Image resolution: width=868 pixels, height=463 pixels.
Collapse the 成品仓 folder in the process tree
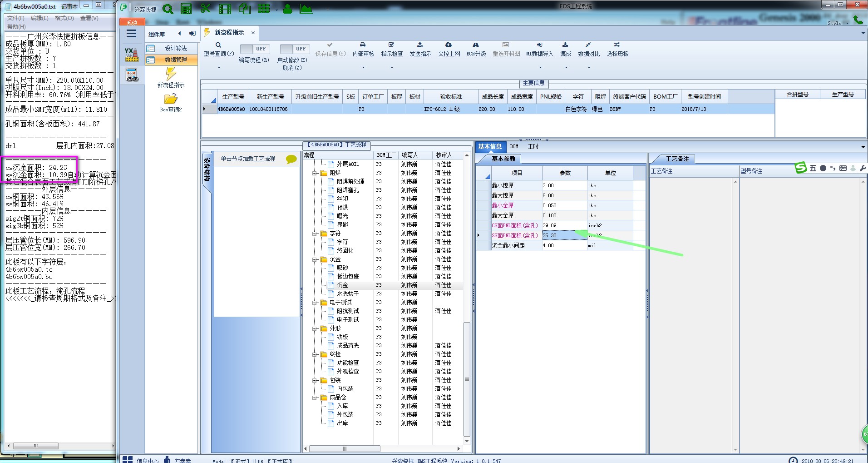314,398
